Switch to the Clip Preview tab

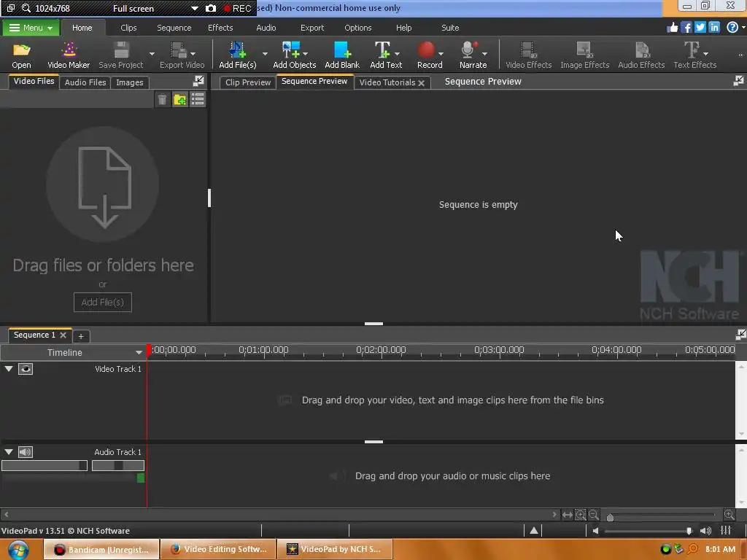point(248,82)
